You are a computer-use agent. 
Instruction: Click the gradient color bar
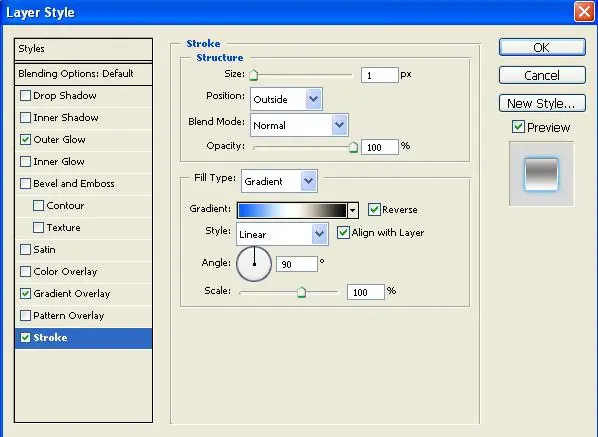coord(292,210)
